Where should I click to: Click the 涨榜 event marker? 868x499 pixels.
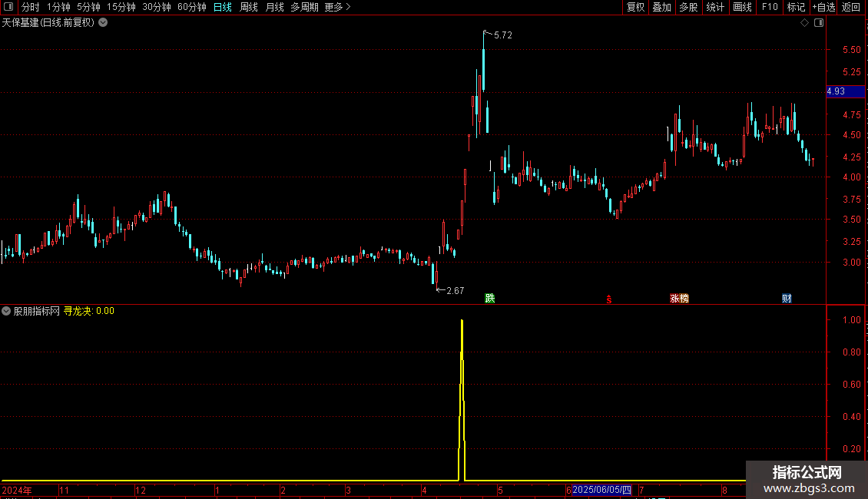tap(679, 298)
